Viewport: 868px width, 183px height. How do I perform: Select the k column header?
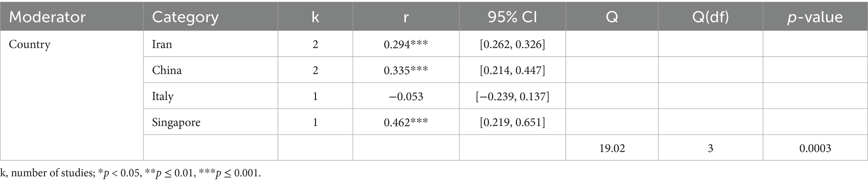(x=315, y=17)
